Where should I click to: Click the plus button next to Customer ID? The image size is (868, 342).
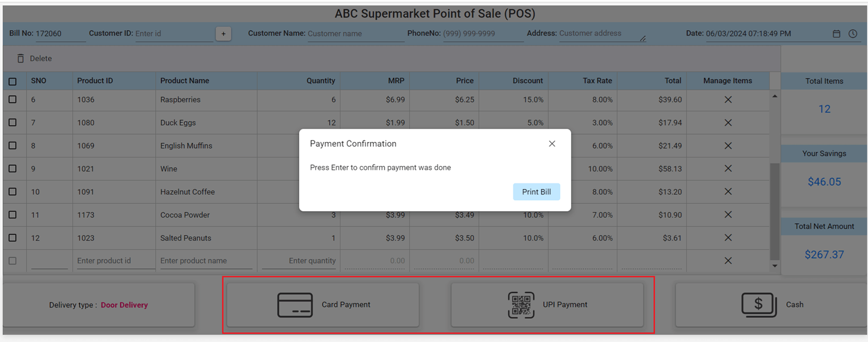click(x=223, y=34)
